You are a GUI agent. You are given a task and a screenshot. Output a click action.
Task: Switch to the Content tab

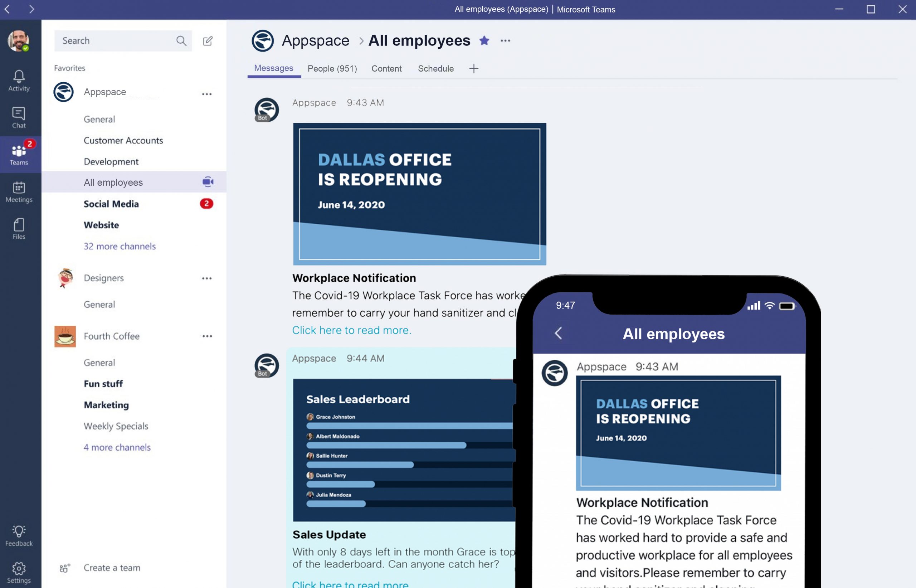(x=386, y=68)
